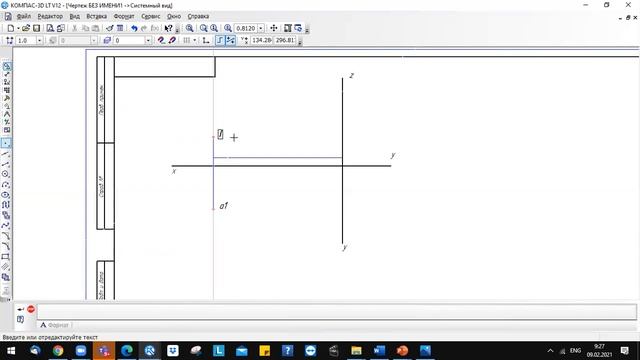Image resolution: width=640 pixels, height=360 pixels.
Task: Open the zoom scale dropdown
Action: [261, 28]
